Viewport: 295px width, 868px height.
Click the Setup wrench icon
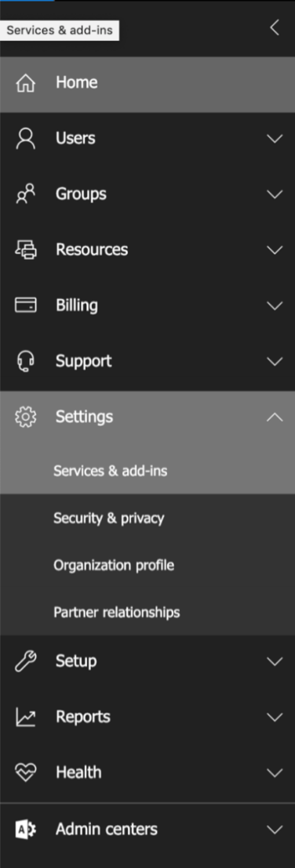click(26, 661)
